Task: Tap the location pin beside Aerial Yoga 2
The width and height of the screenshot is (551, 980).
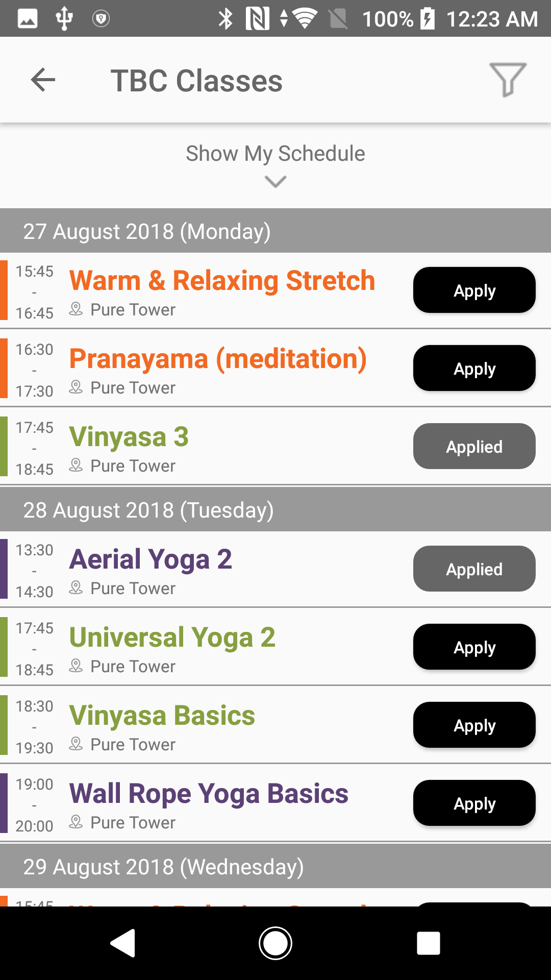Action: pos(76,587)
